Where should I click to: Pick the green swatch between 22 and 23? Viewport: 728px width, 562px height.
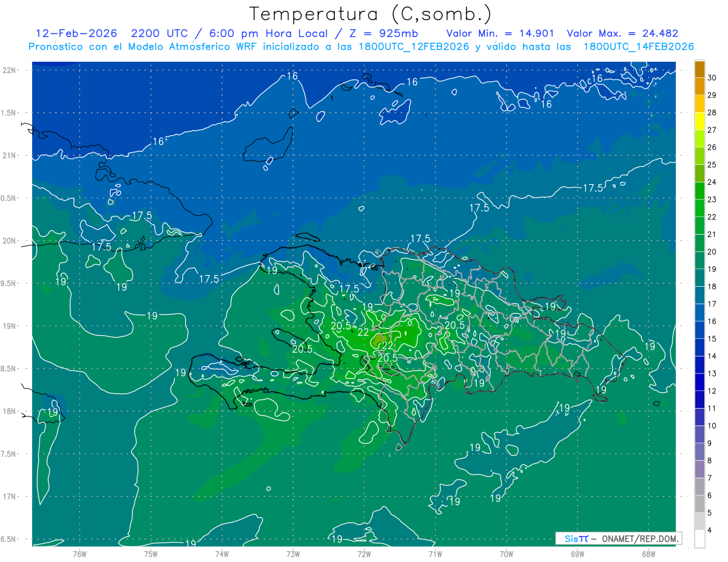(699, 209)
